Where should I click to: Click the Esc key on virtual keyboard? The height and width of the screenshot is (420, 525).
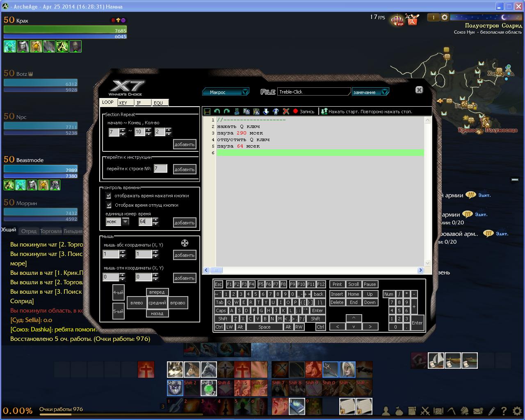point(219,284)
